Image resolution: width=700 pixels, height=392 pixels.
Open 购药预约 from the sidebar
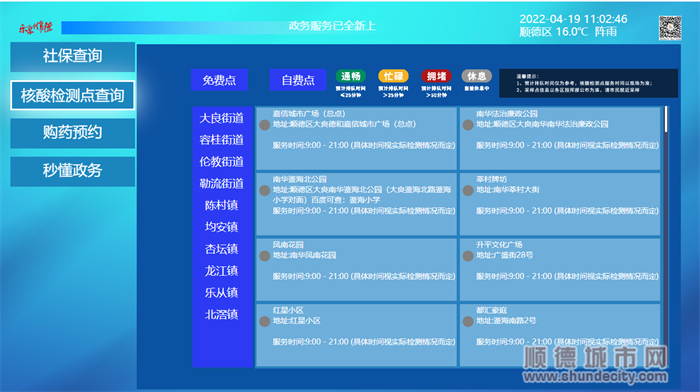(x=72, y=133)
